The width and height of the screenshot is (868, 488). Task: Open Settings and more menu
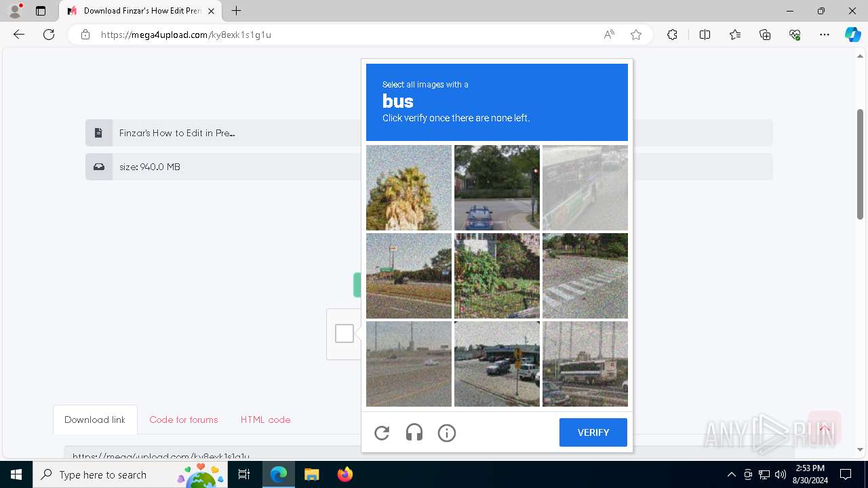825,35
